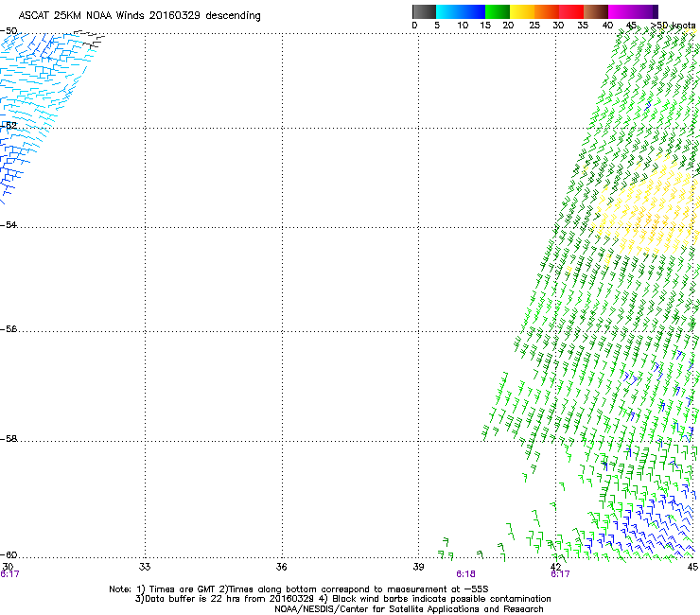Click the '33' longitude axis label
Screen dimensions: 700x615
pyautogui.click(x=145, y=567)
